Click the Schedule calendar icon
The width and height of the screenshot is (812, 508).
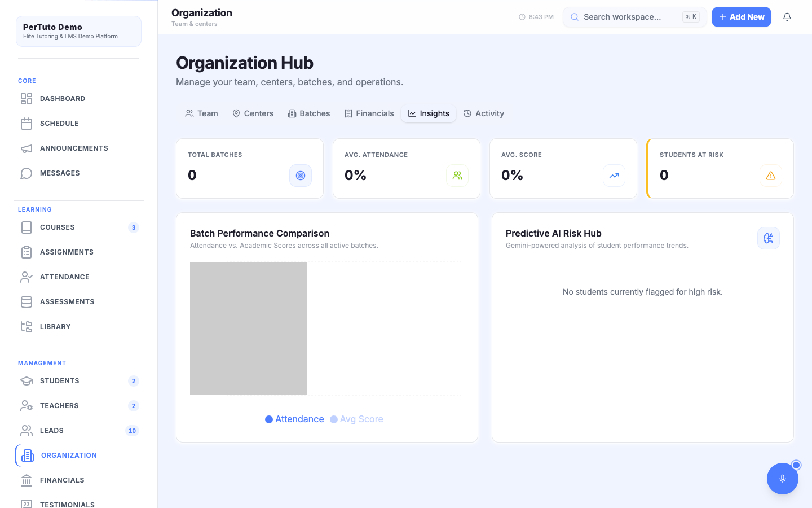coord(27,124)
